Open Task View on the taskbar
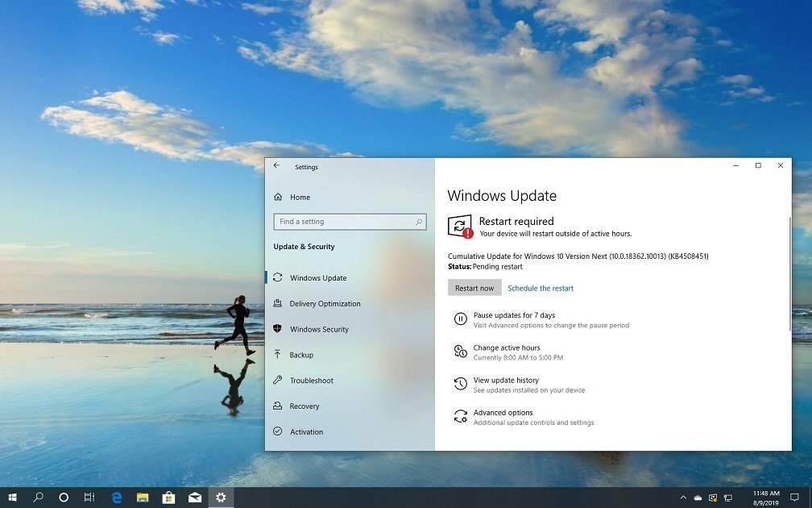Screen dimensions: 812x508 (x=89, y=498)
